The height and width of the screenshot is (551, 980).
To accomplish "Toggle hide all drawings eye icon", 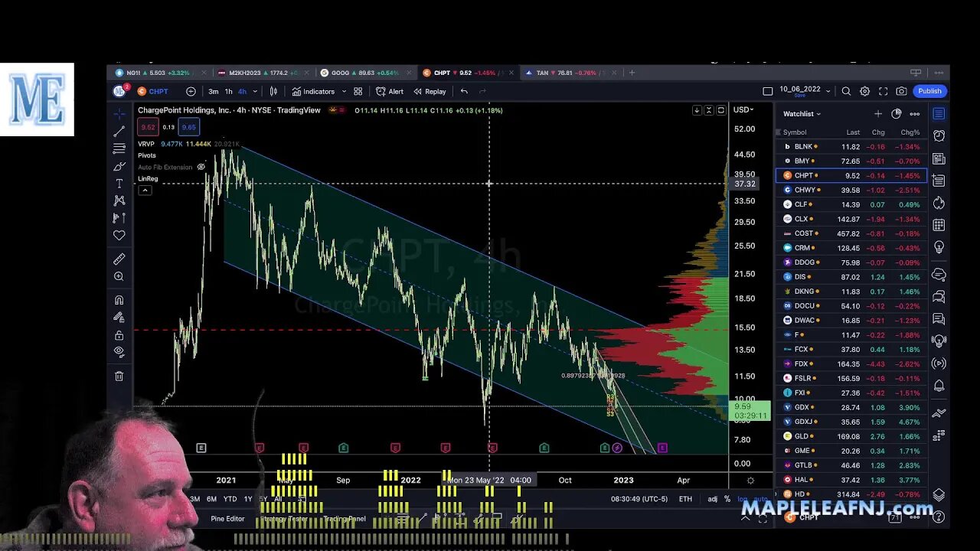I will [x=119, y=352].
